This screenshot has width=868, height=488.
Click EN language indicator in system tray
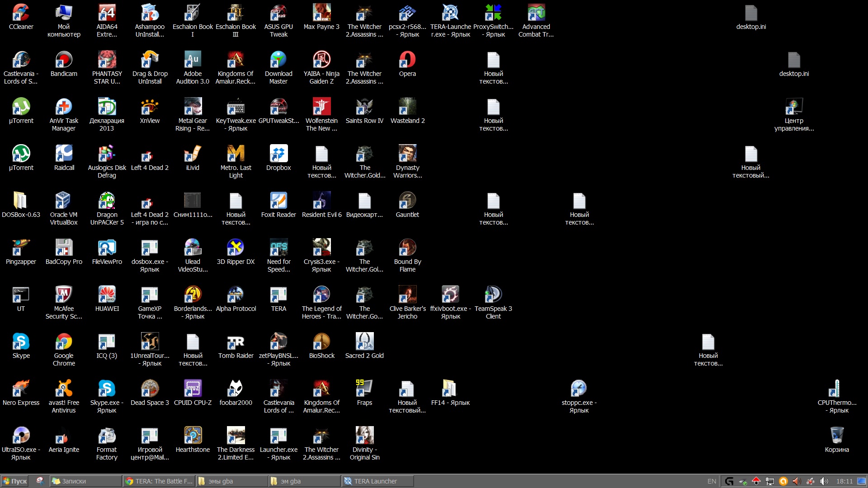pos(711,481)
